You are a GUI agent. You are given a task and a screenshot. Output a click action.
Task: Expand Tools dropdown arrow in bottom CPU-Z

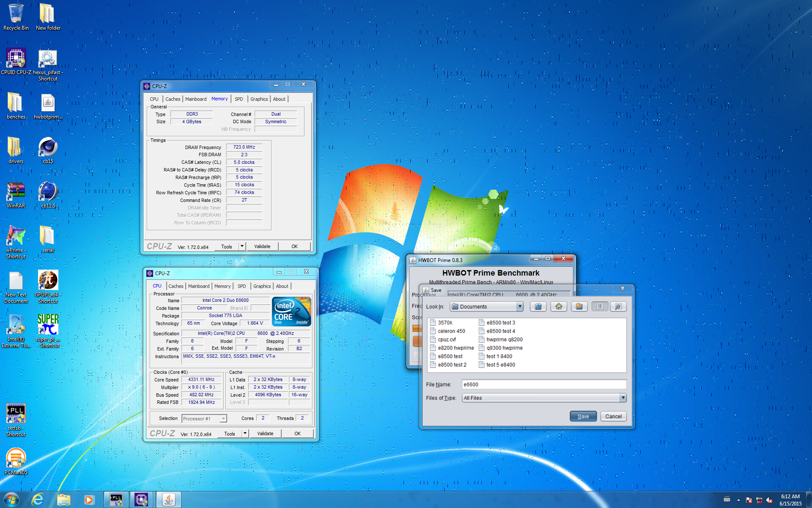(245, 433)
